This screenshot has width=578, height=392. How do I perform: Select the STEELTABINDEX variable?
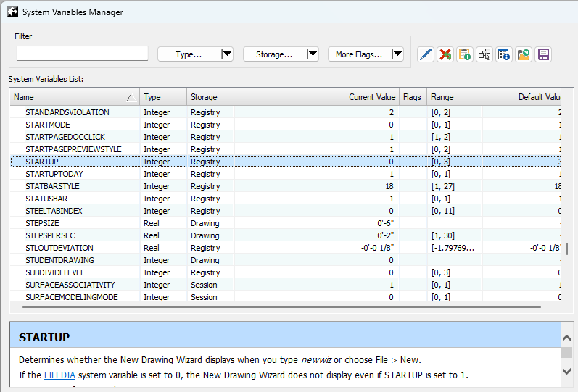(54, 211)
